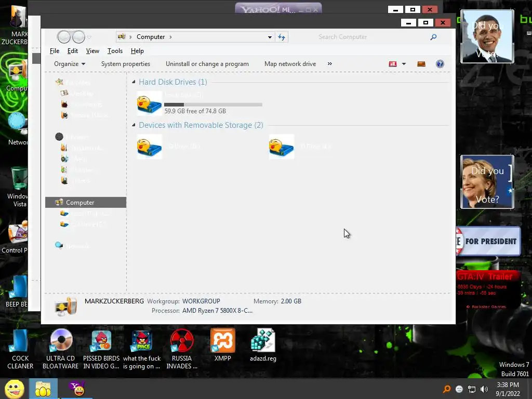Open the Explorer help icon
This screenshot has width=532, height=399.
pyautogui.click(x=440, y=64)
